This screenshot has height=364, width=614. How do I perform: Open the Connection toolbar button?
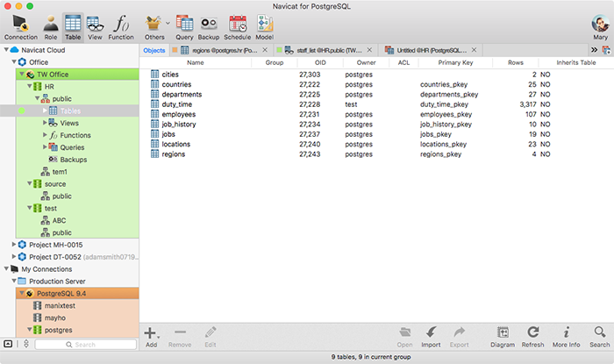21,27
